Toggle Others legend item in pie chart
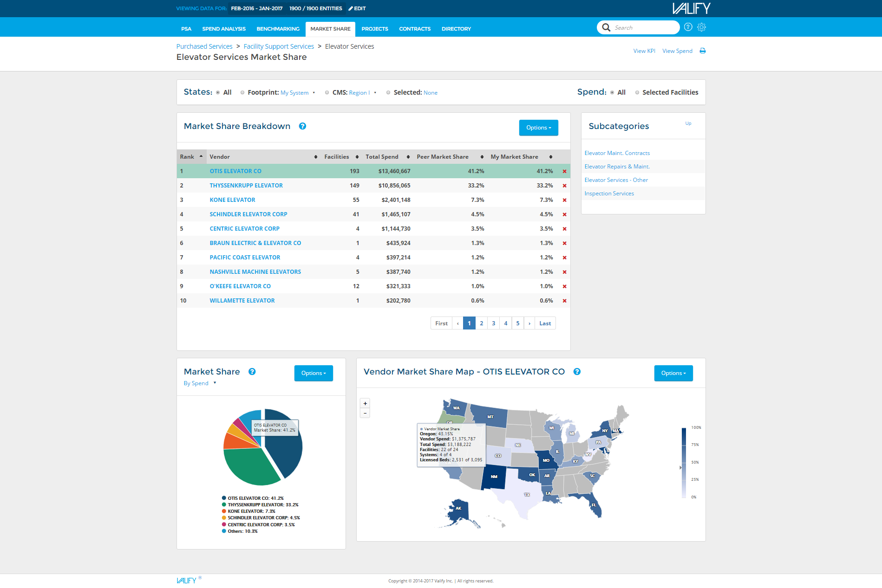 point(240,531)
